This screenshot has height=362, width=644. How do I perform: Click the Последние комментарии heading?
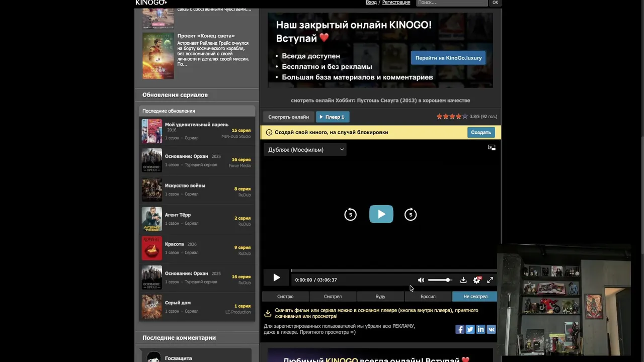(x=179, y=338)
